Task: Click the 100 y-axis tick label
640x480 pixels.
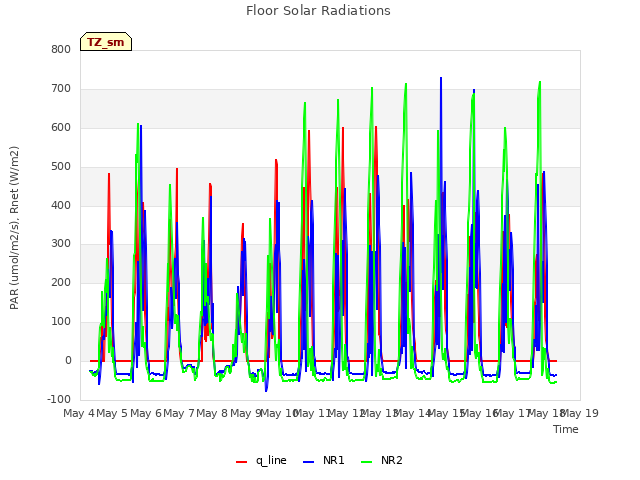Action: click(x=61, y=322)
